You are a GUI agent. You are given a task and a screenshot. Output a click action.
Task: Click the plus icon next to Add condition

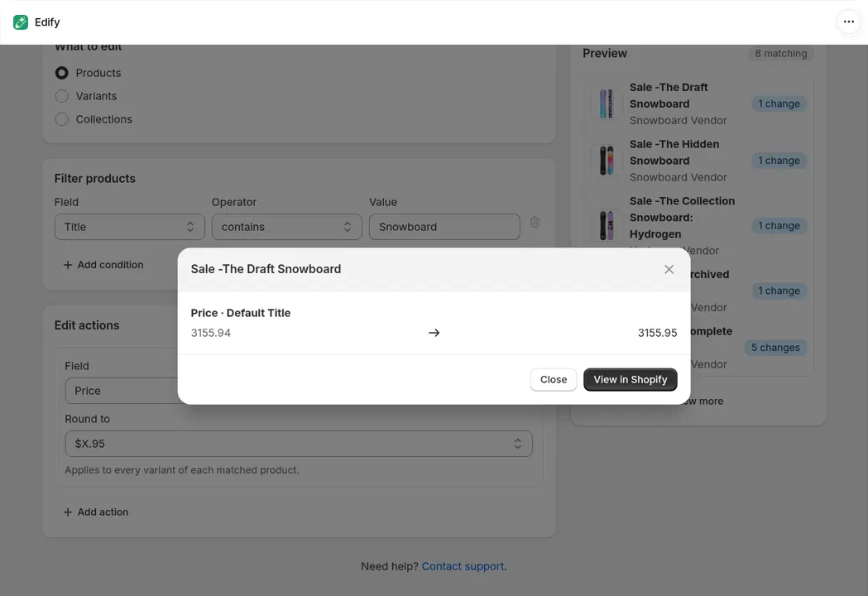[68, 265]
